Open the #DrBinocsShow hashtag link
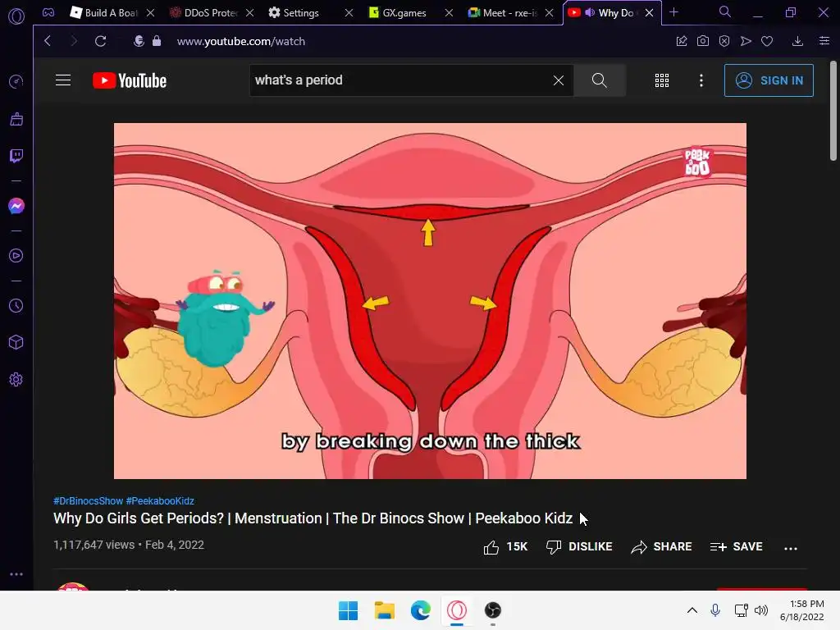840x630 pixels. click(89, 501)
